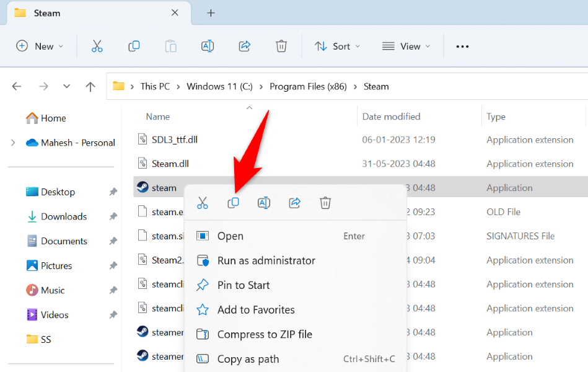The height and width of the screenshot is (372, 588).
Task: Expand chevron after Program Files (x86) breadcrumb
Action: click(x=355, y=87)
